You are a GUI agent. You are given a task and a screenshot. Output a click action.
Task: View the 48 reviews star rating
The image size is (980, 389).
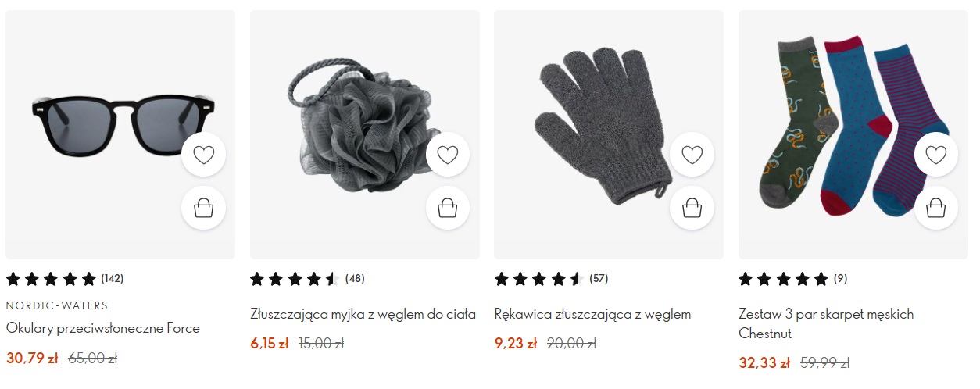307,278
